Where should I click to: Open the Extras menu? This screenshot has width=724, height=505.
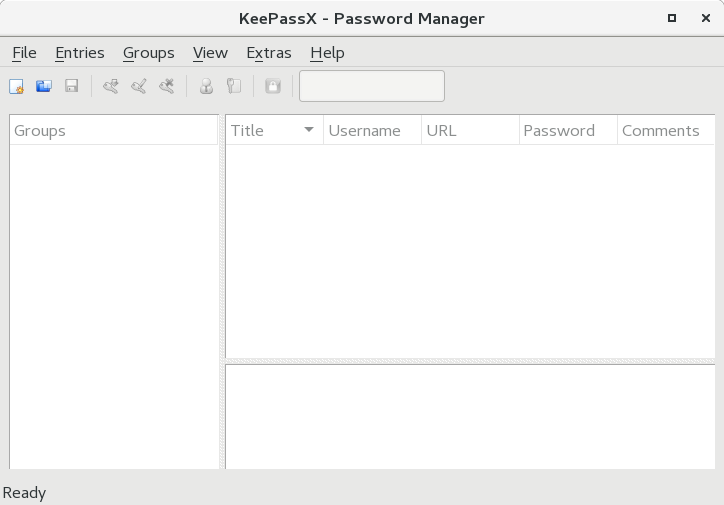point(269,53)
